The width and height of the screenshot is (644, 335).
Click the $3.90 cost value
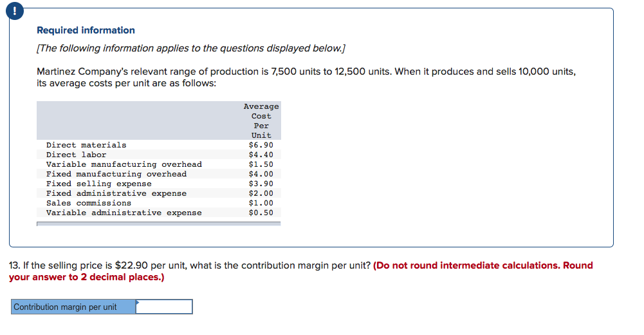point(261,184)
